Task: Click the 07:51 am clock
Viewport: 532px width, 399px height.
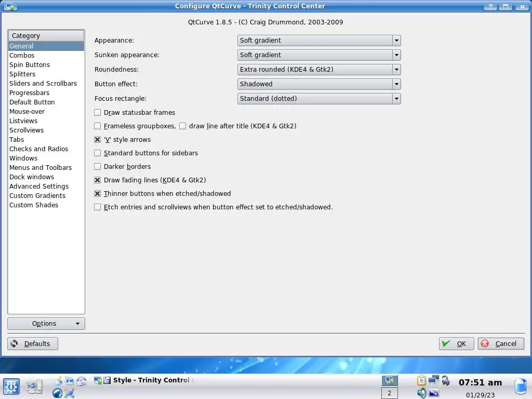Action: [480, 383]
